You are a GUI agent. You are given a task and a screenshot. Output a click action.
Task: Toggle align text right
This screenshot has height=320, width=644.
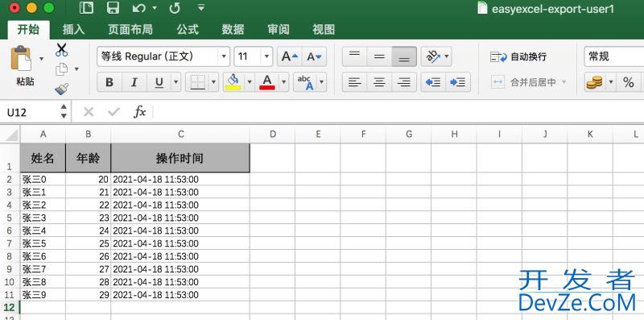pyautogui.click(x=404, y=82)
